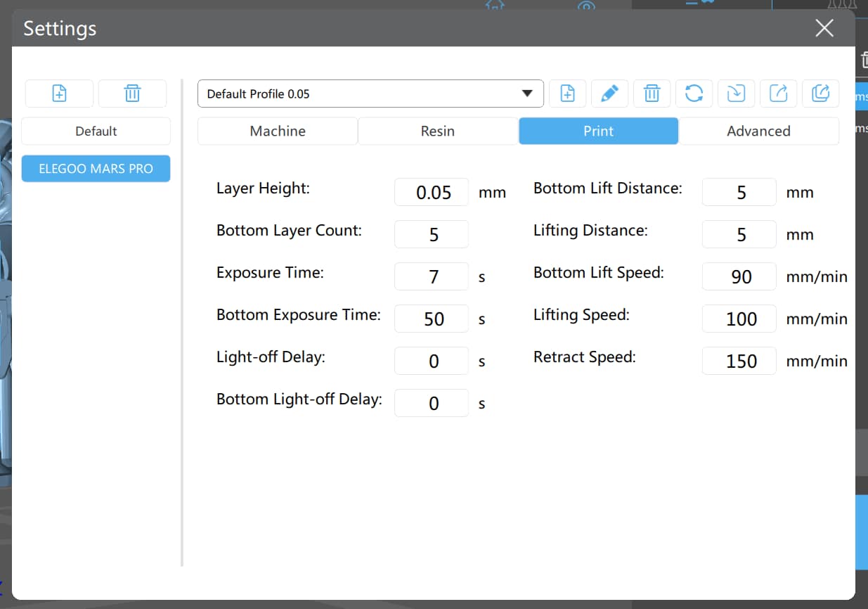Click the Settings dialog title

(x=60, y=29)
